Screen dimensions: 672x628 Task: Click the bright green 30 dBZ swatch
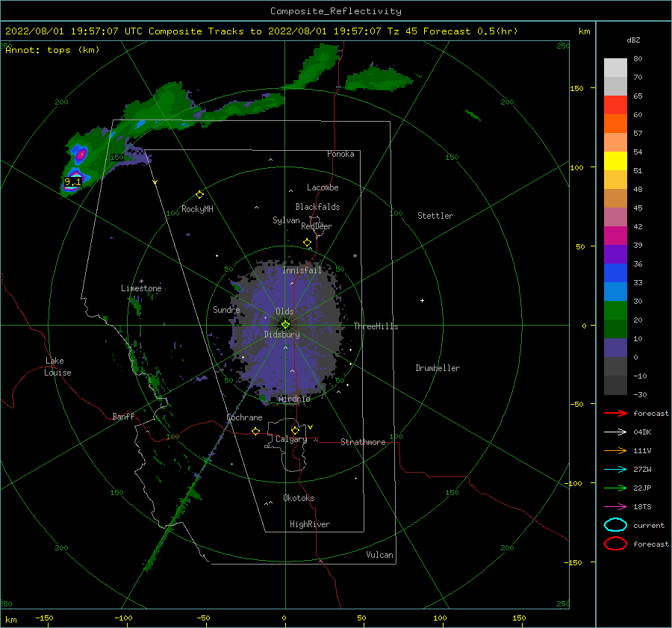(x=615, y=310)
